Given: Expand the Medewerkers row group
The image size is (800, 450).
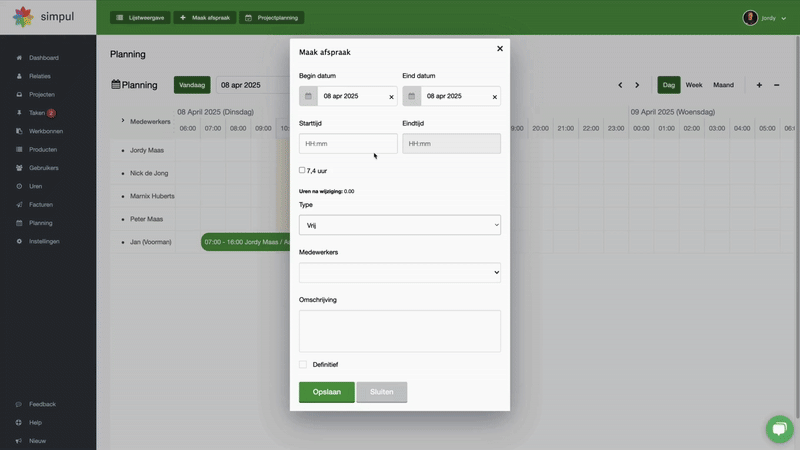Looking at the screenshot, I should (122, 121).
